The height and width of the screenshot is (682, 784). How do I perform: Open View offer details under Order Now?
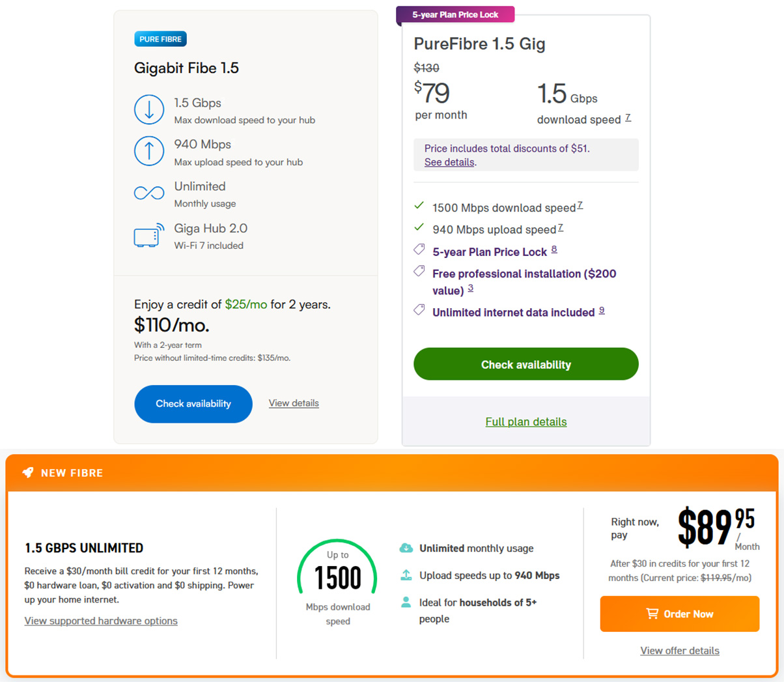(679, 650)
